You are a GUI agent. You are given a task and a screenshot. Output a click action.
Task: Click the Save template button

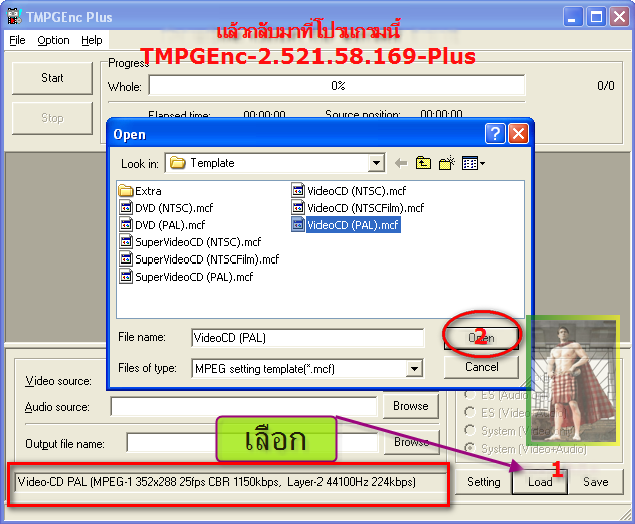point(596,482)
